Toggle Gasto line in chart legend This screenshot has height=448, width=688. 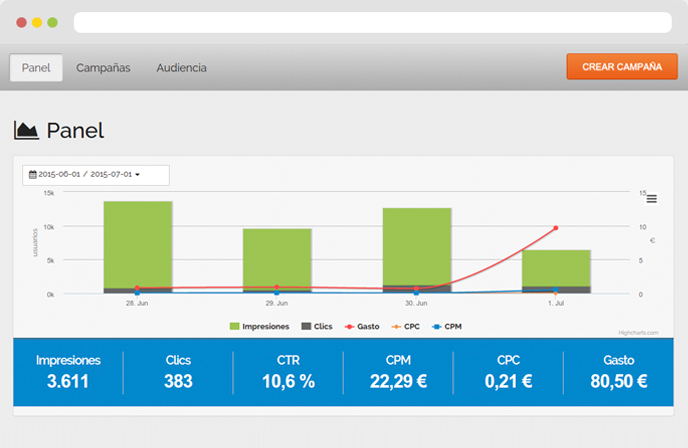point(361,326)
